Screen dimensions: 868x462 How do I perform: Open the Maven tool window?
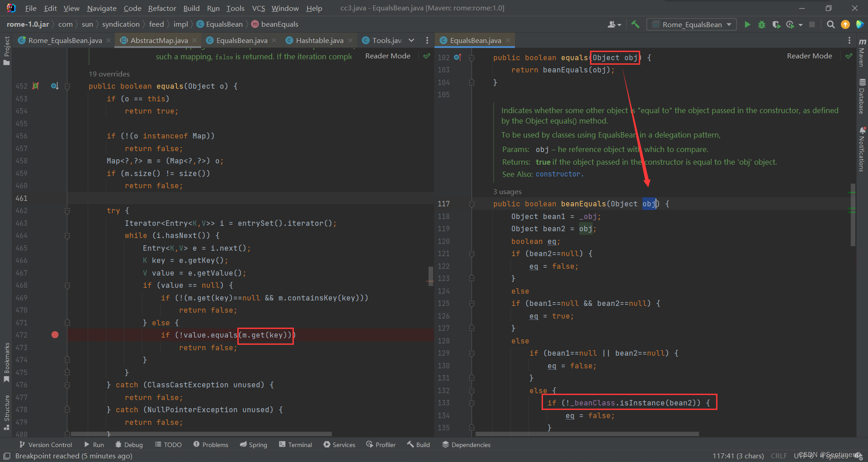(862, 52)
